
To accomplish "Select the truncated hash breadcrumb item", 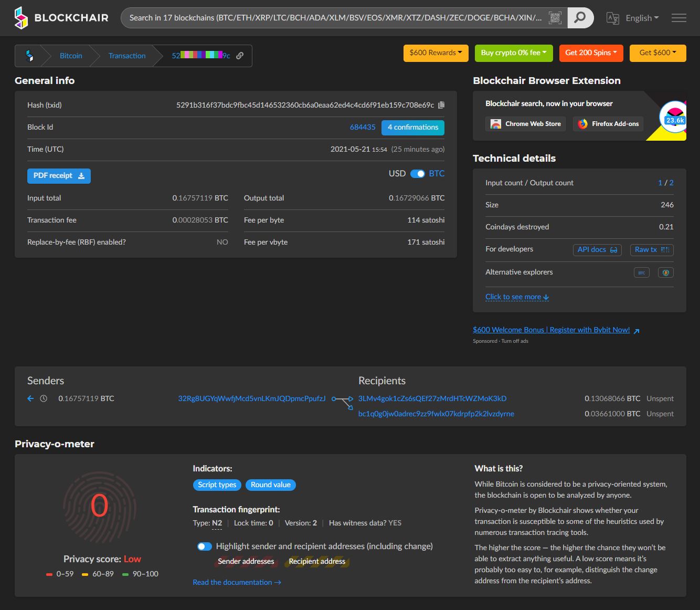I will (x=201, y=56).
